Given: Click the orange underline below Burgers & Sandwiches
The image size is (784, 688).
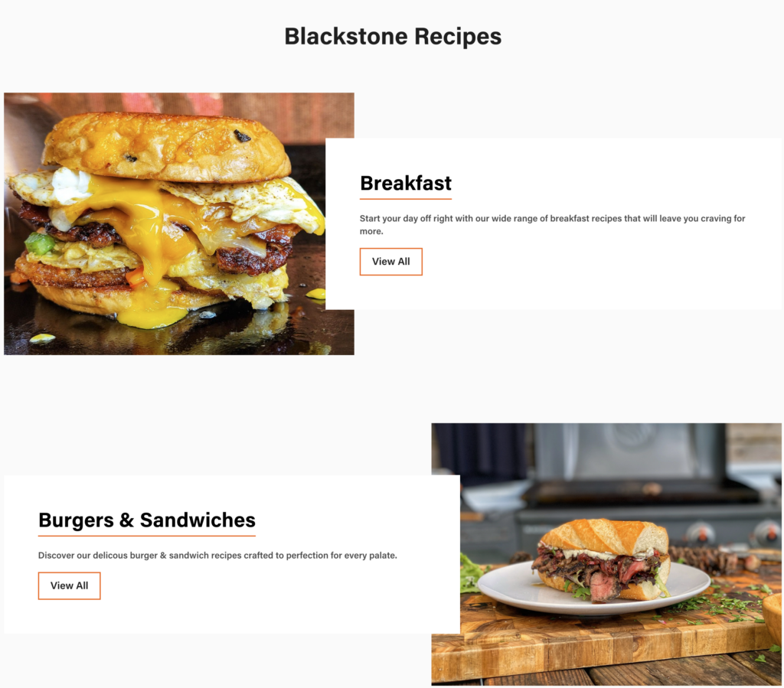Looking at the screenshot, I should tap(146, 536).
